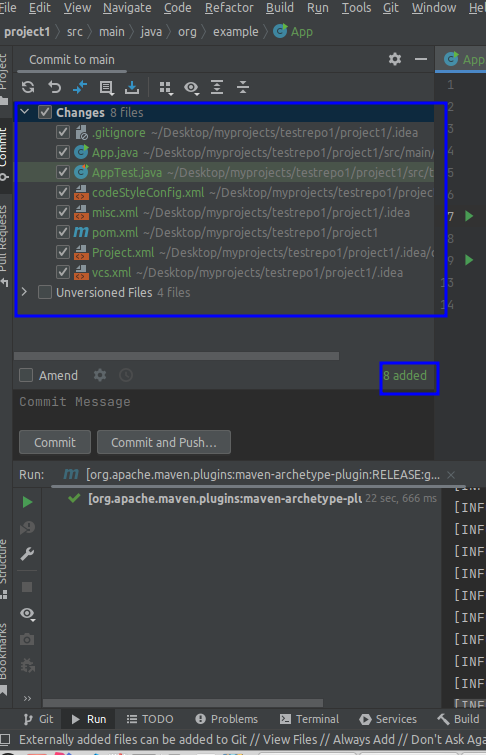486x755 pixels.
Task: Open the Refactor menu
Action: point(229,8)
